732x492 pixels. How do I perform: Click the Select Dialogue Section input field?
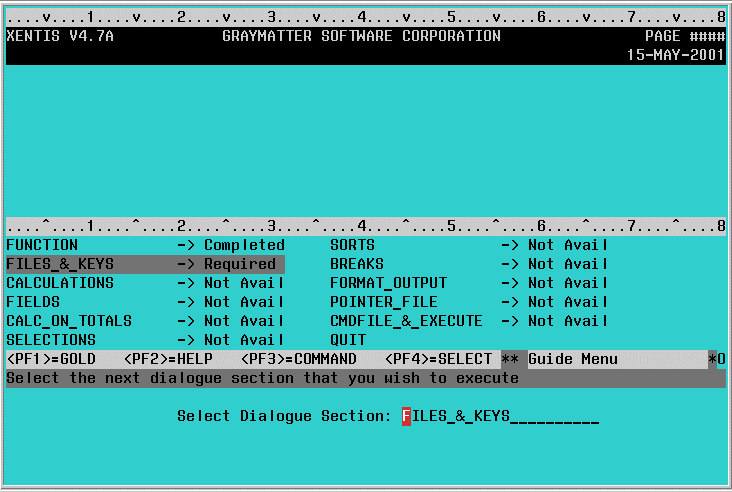[500, 416]
